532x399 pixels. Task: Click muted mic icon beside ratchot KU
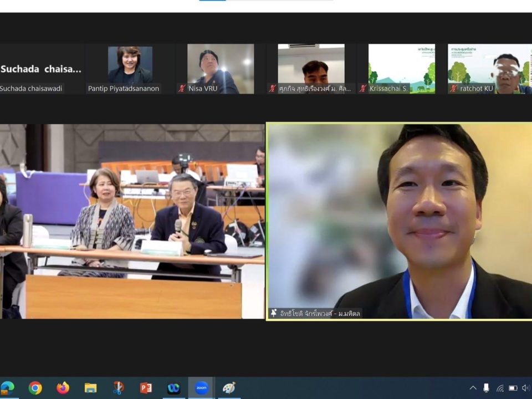tap(453, 89)
